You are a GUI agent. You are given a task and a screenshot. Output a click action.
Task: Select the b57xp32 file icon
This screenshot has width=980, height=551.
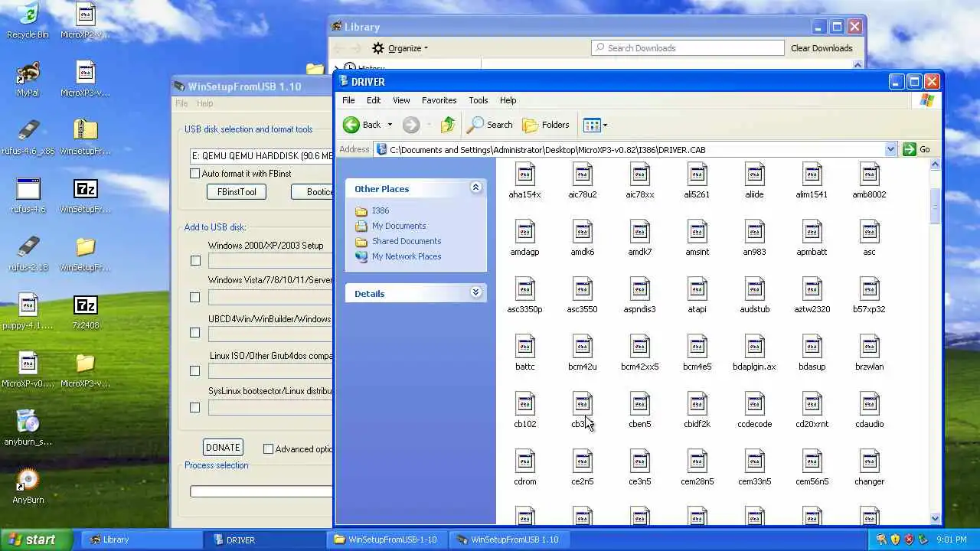click(x=870, y=289)
